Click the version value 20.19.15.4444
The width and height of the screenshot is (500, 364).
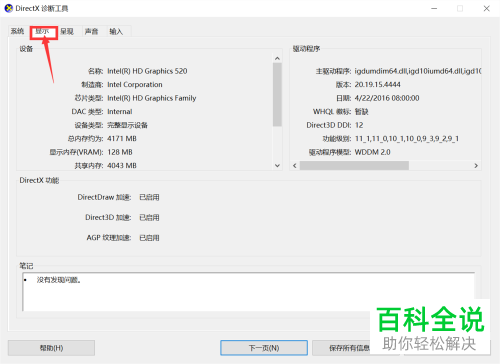(x=377, y=85)
